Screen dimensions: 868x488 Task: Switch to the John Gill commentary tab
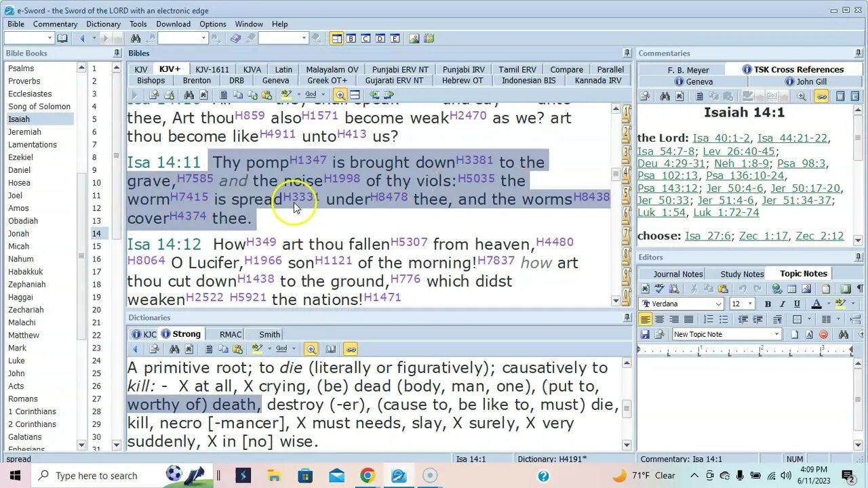(x=805, y=81)
